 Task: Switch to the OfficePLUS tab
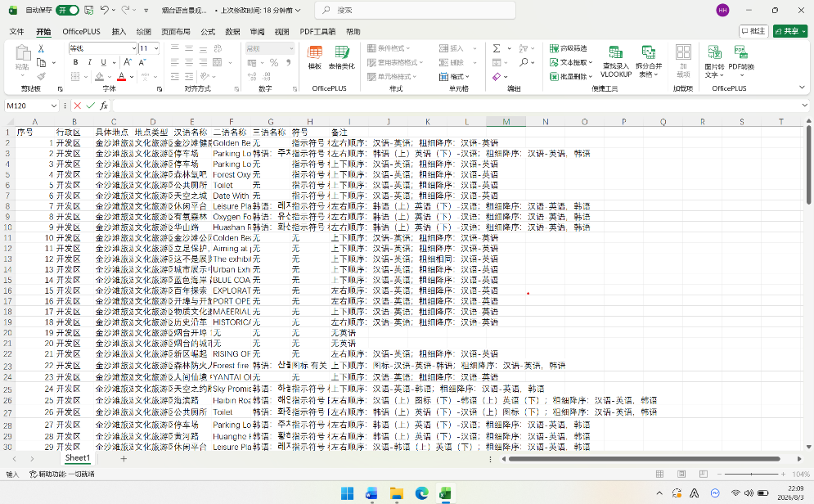pos(82,32)
